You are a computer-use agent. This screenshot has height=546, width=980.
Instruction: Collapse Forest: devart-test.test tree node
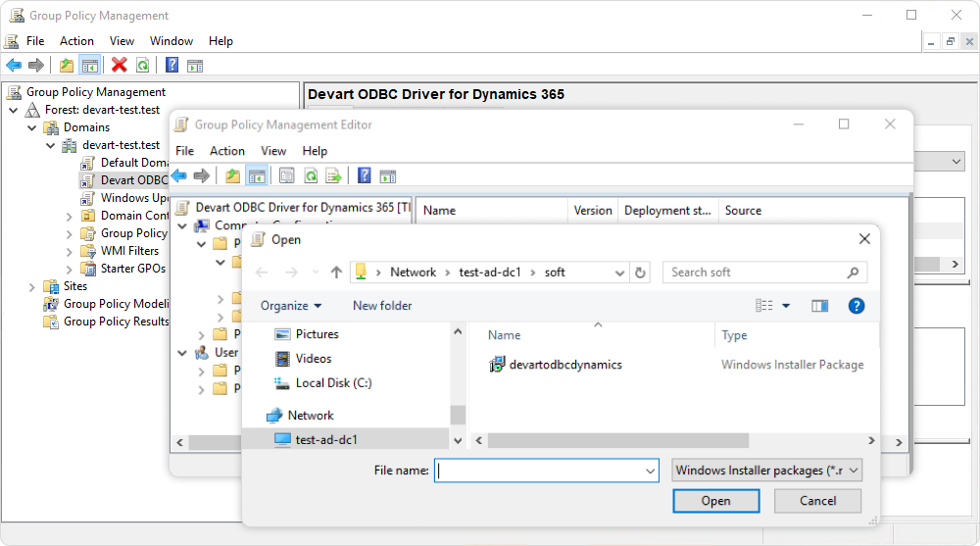pos(13,110)
